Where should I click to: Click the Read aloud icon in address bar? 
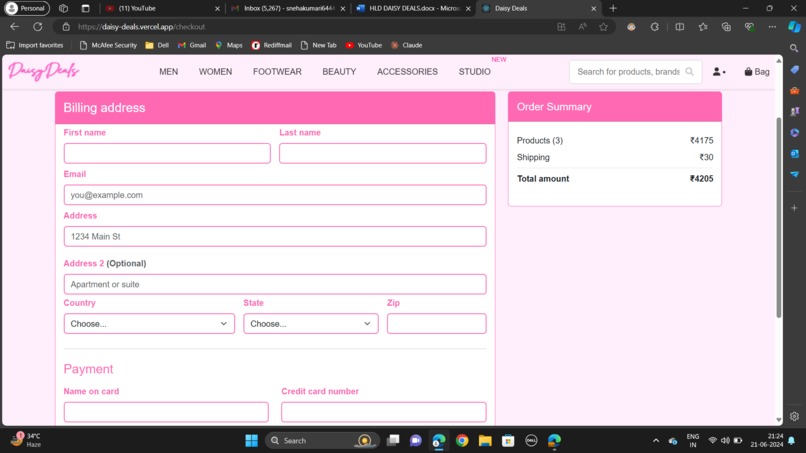coord(582,27)
